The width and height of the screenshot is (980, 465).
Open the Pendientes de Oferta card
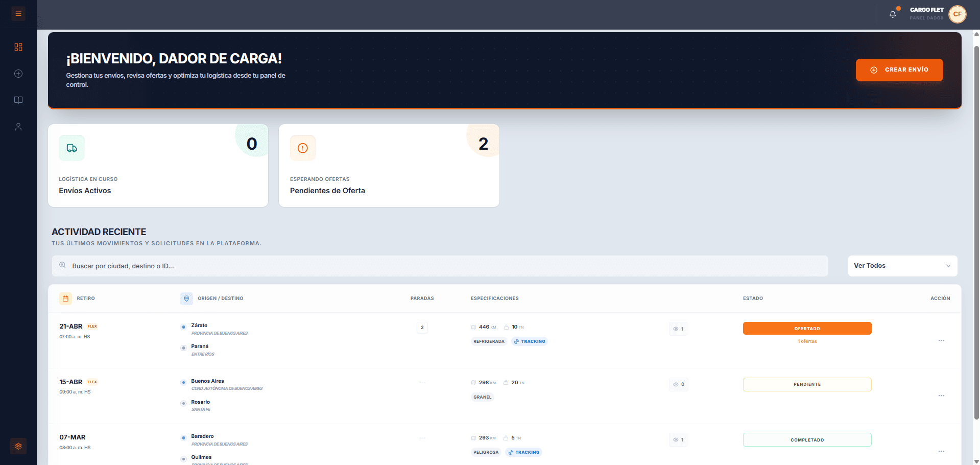(x=389, y=166)
